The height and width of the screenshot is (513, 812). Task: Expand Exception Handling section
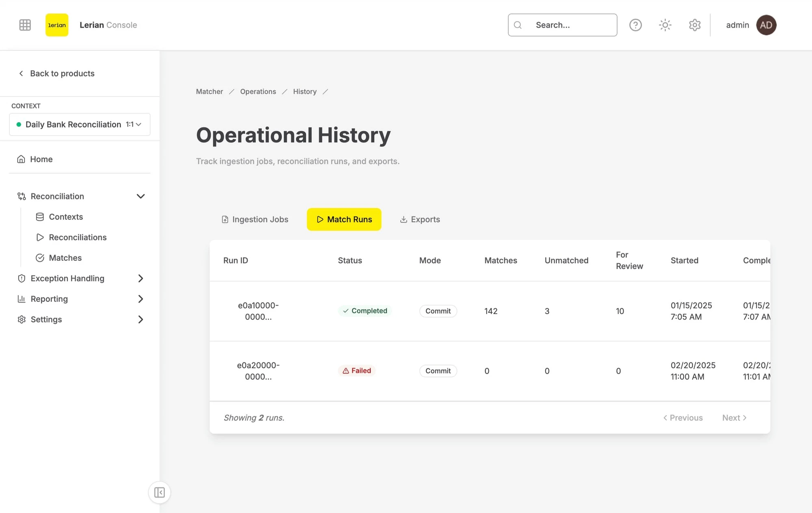pyautogui.click(x=140, y=278)
